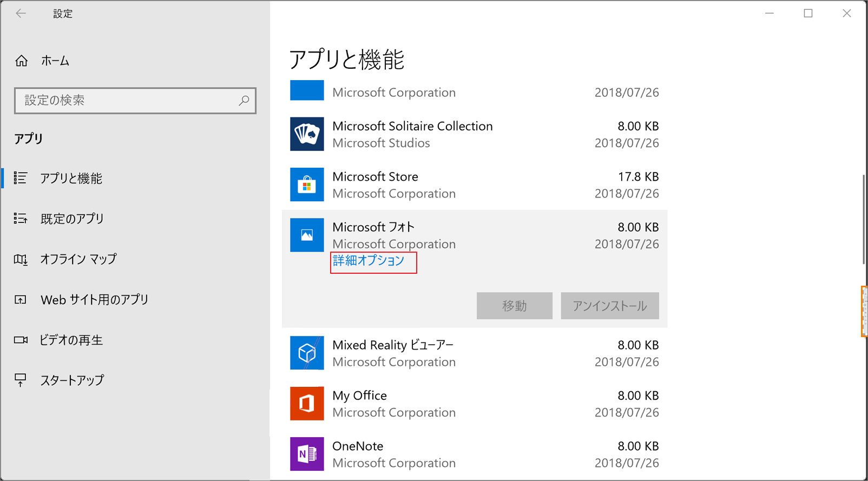Open Home via the house icon
The image size is (868, 481).
tap(21, 61)
